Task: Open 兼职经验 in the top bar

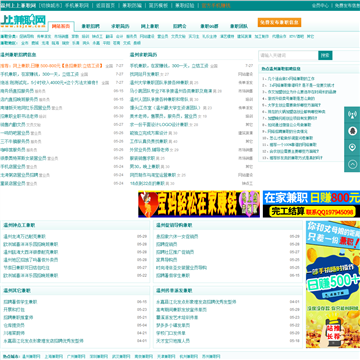Action: point(185,5)
